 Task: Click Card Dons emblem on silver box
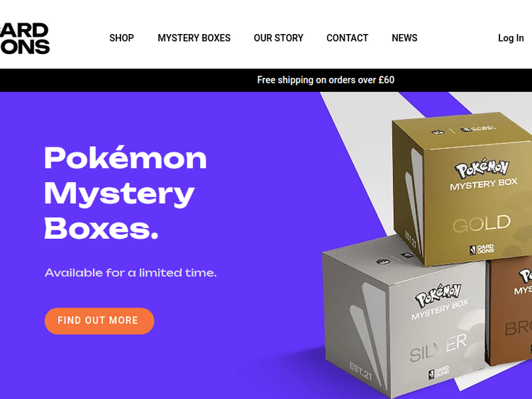(x=438, y=372)
